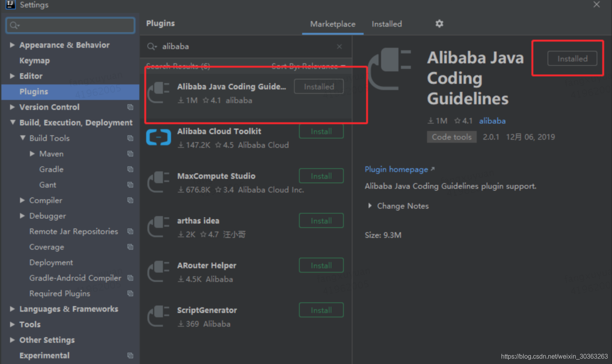Select the Alibaba Java Coding Guide... result title

[x=232, y=86]
